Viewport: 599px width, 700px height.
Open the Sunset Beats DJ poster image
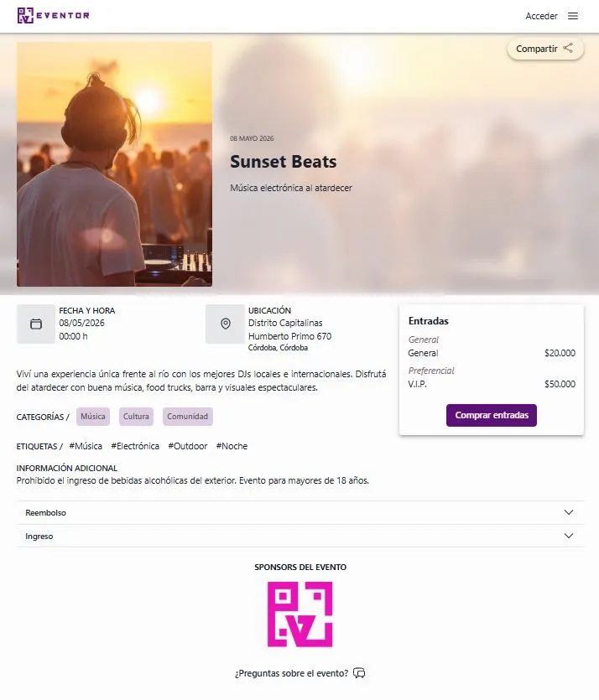pyautogui.click(x=114, y=164)
